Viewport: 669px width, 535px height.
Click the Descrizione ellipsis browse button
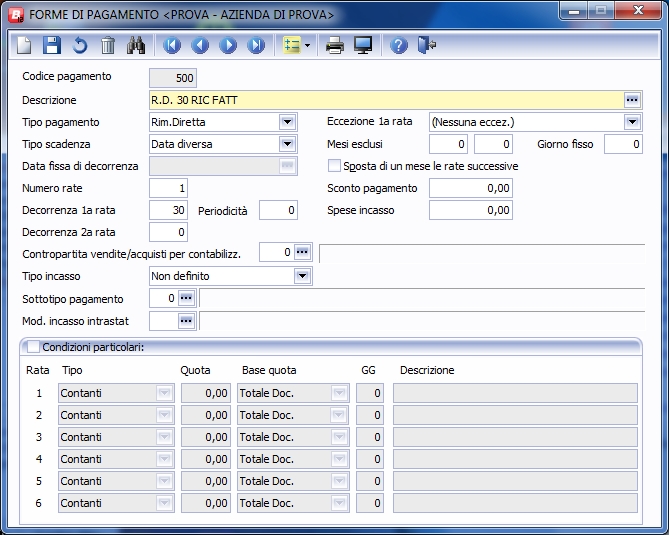pos(632,100)
